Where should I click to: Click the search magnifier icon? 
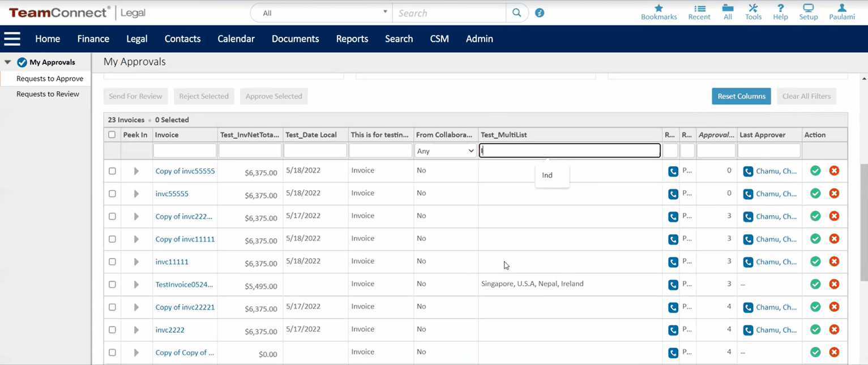pyautogui.click(x=516, y=13)
